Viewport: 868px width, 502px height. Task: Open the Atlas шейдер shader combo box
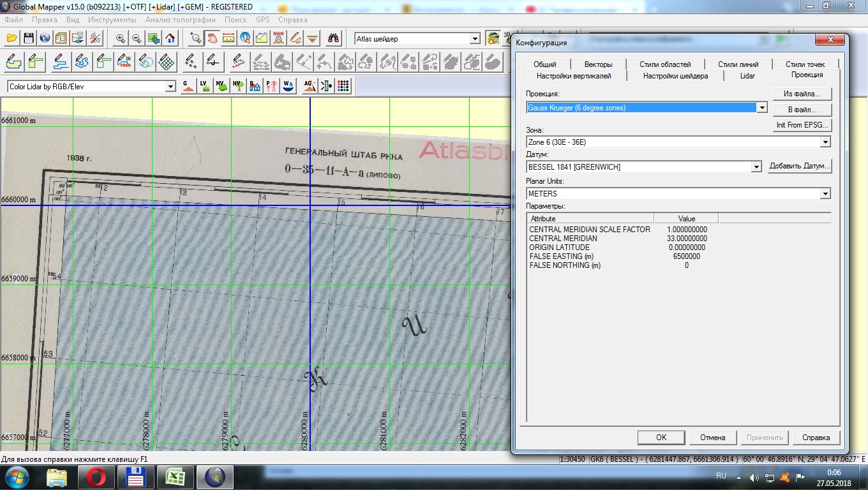coord(417,39)
